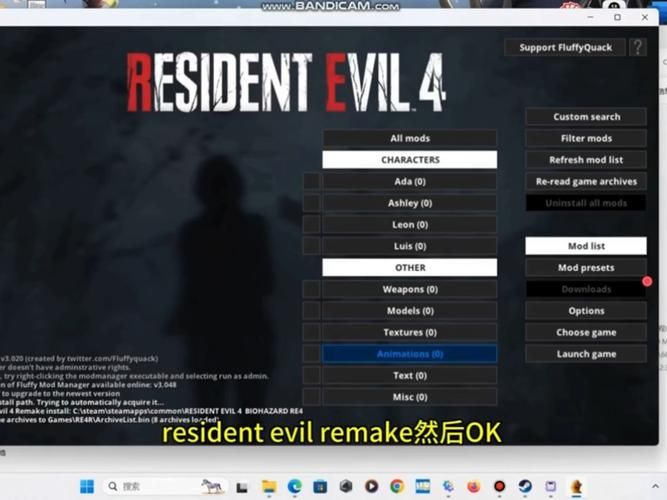The image size is (667, 500).
Task: Open the Misc (0) category
Action: (410, 397)
